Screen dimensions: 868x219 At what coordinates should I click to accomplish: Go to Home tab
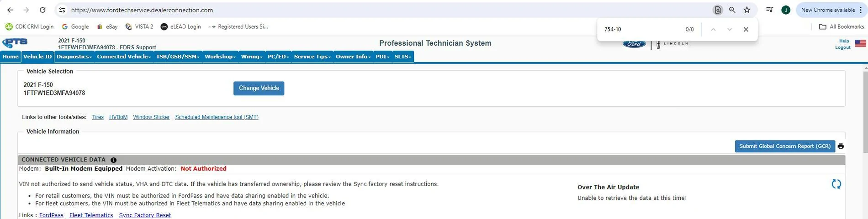pos(11,57)
